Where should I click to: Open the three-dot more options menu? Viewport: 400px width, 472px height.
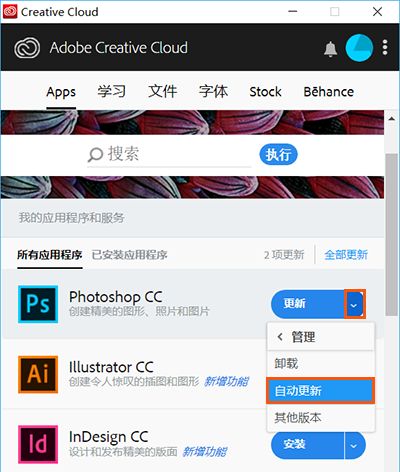[x=385, y=48]
